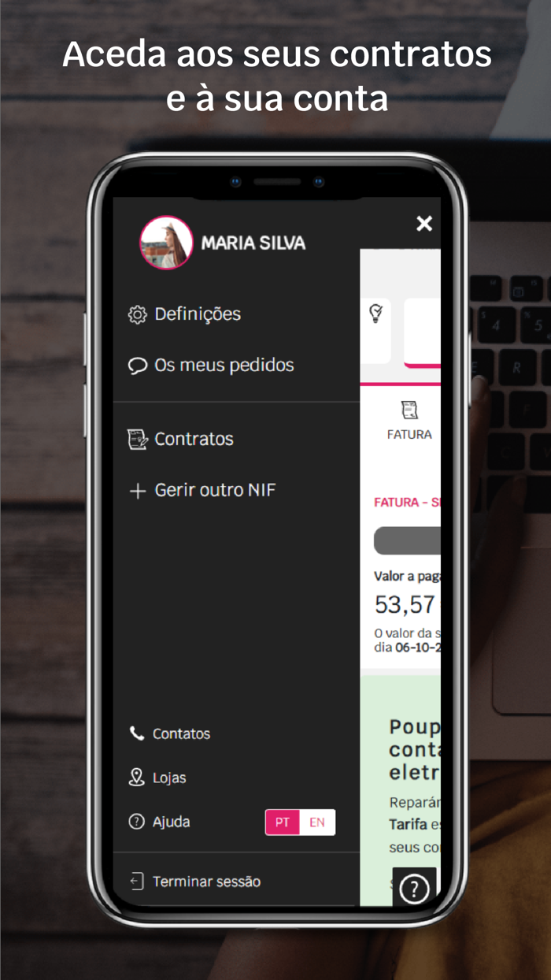Open the Lojas map pin icon
This screenshot has height=980, width=551.
coord(137,778)
